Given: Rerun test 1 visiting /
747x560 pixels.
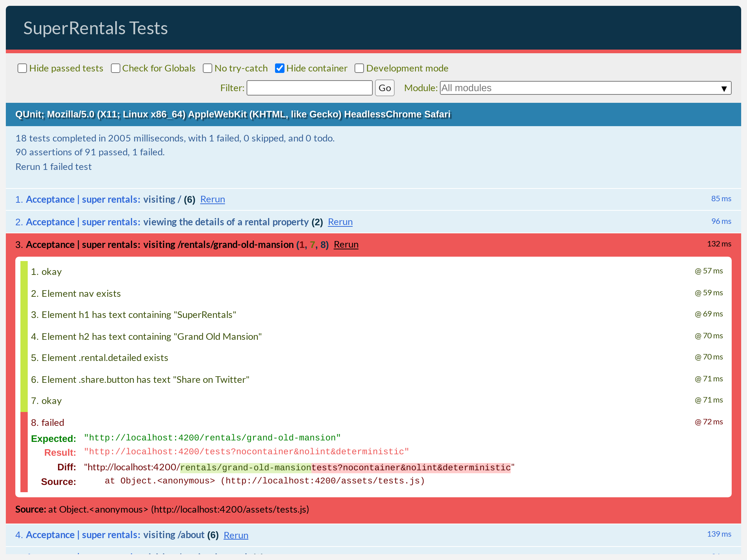Looking at the screenshot, I should tap(213, 199).
